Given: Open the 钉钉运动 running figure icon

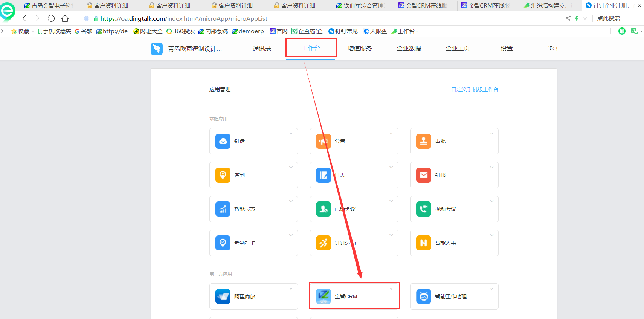Looking at the screenshot, I should click(323, 243).
